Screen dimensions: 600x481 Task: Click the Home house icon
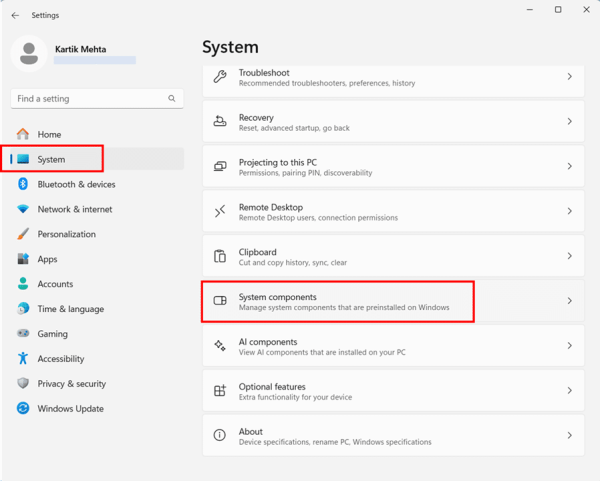tap(23, 134)
